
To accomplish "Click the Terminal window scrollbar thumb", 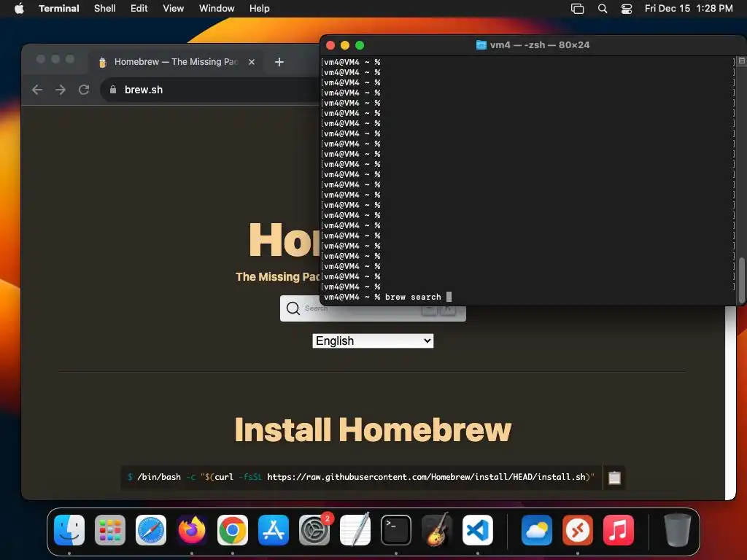I will tap(742, 280).
